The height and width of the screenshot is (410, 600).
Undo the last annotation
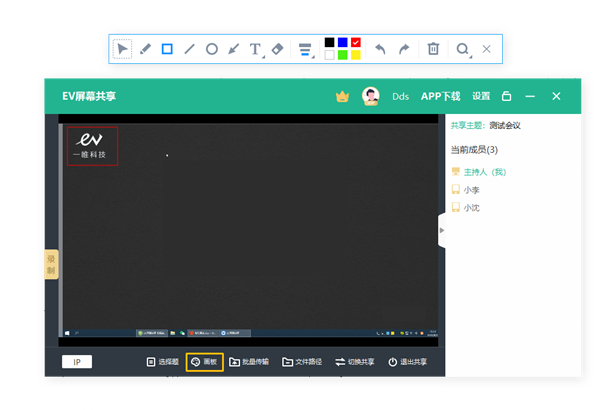click(x=380, y=49)
